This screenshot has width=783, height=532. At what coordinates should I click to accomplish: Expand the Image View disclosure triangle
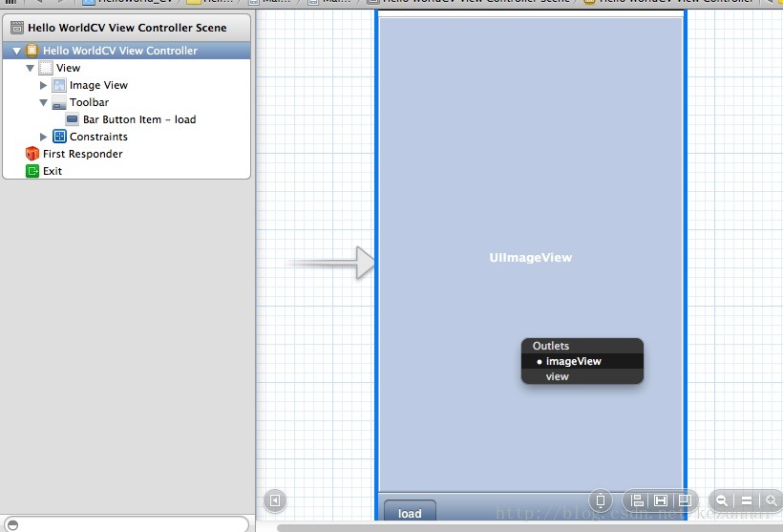point(43,85)
